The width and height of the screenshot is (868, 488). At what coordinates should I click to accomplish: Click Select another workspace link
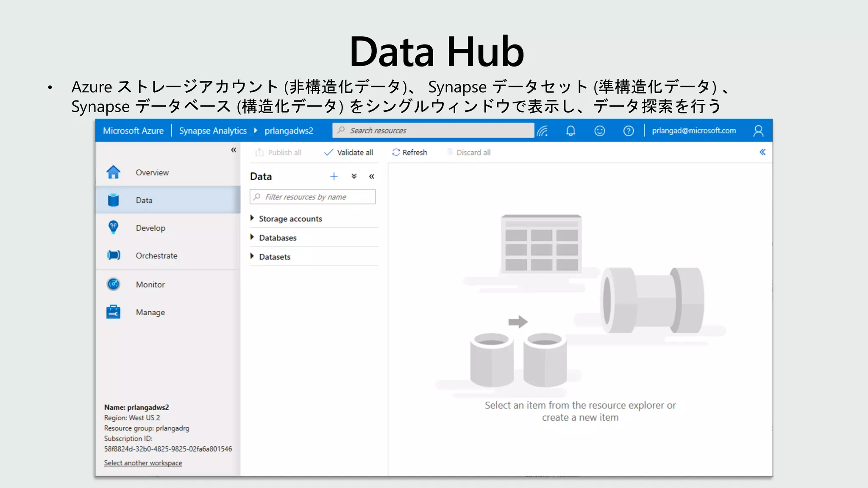(143, 463)
